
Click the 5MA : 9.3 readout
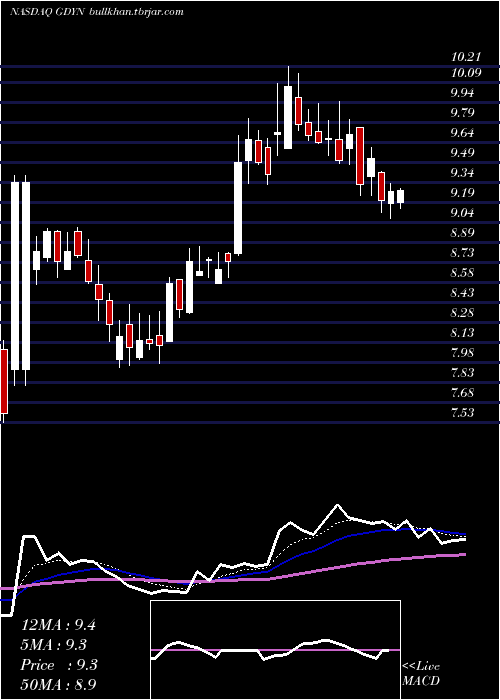coord(54,645)
